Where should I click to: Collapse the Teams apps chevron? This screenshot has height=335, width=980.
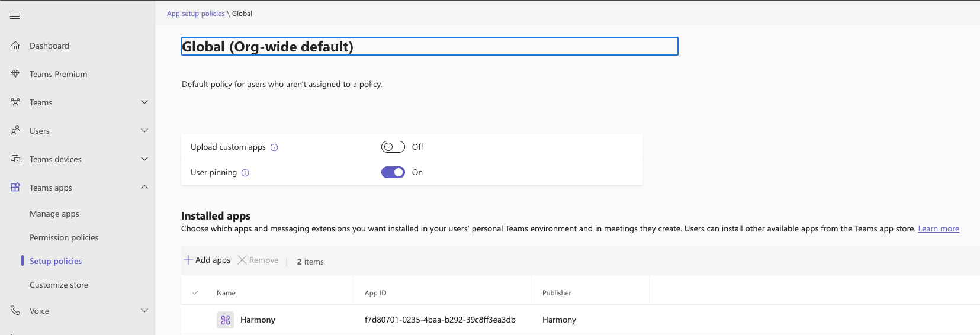click(144, 187)
